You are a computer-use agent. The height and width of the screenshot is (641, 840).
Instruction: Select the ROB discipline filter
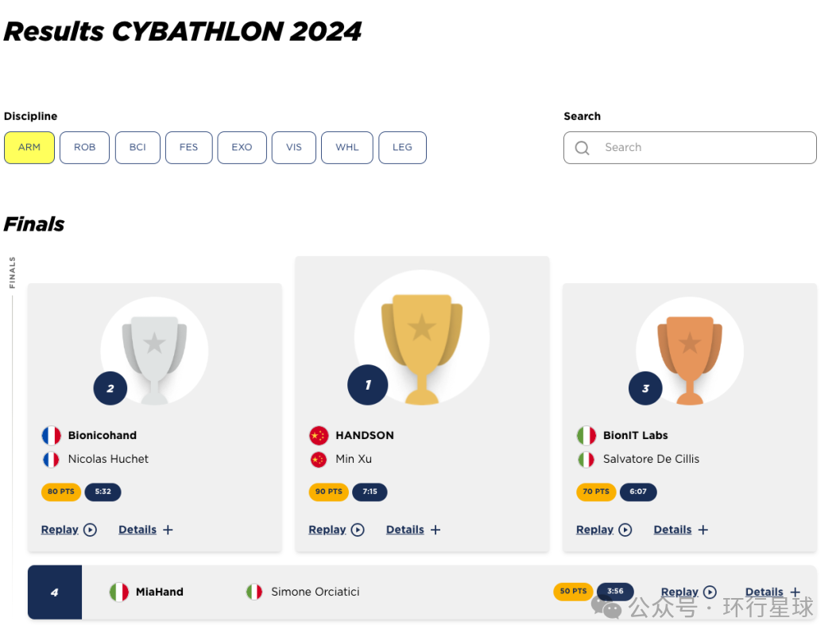(85, 147)
